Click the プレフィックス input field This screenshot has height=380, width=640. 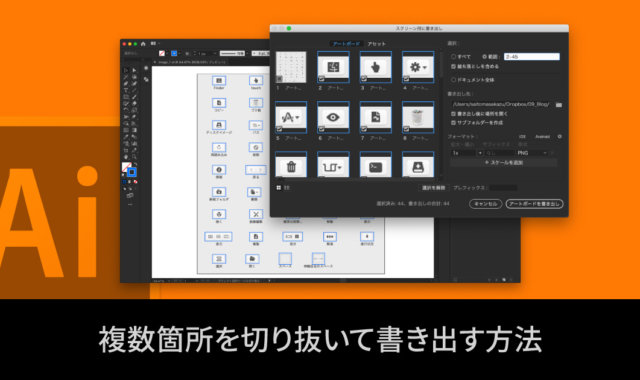point(503,188)
